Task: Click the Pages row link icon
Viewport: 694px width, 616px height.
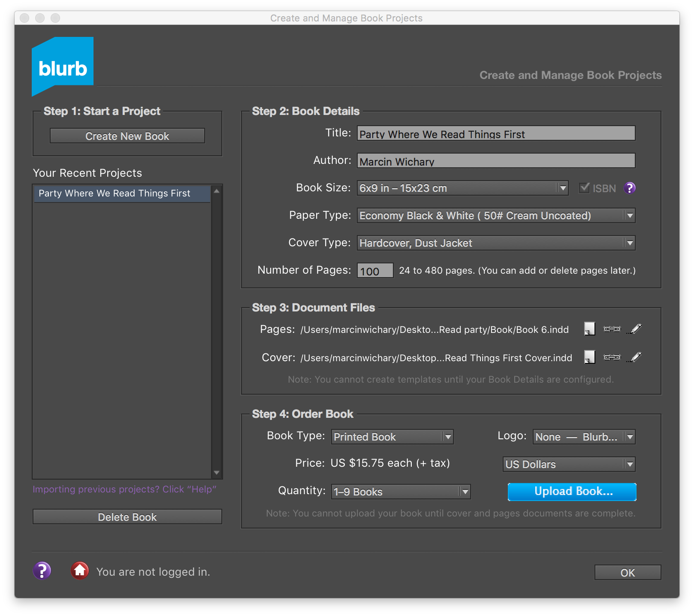Action: point(612,329)
